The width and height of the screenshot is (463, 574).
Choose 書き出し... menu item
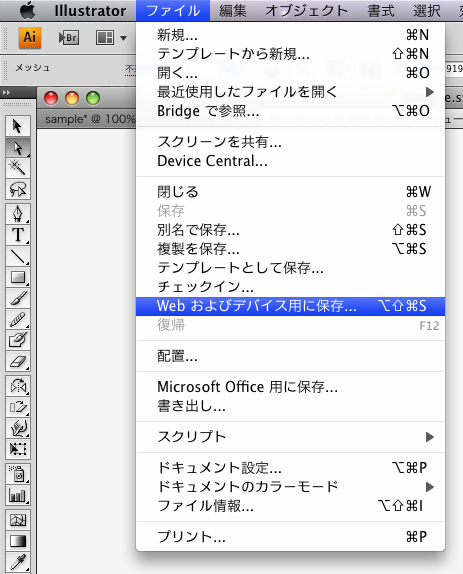click(291, 406)
